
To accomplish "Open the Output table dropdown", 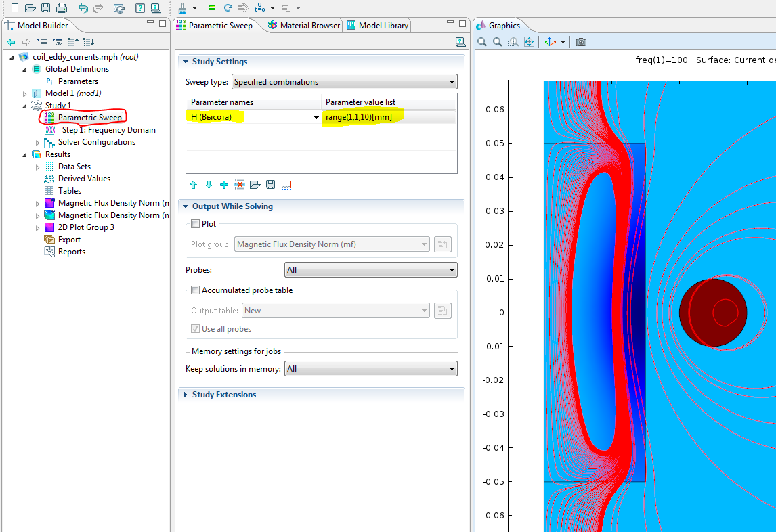I will 336,310.
